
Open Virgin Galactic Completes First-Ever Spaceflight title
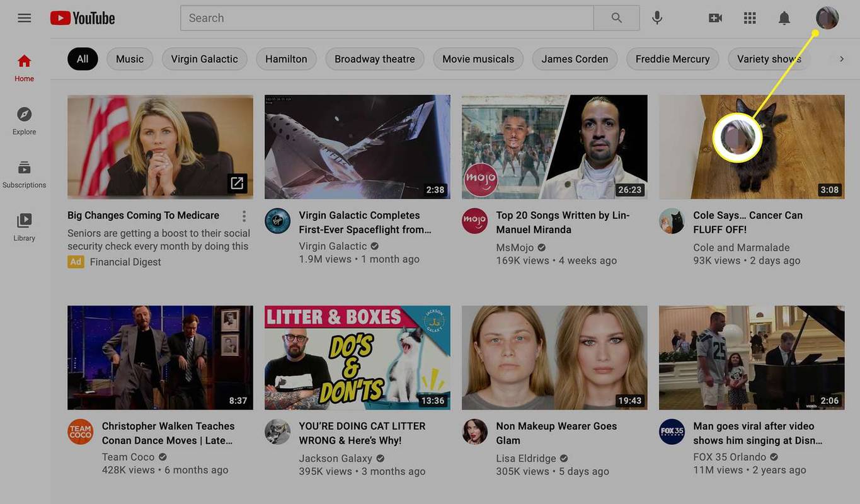coord(365,222)
